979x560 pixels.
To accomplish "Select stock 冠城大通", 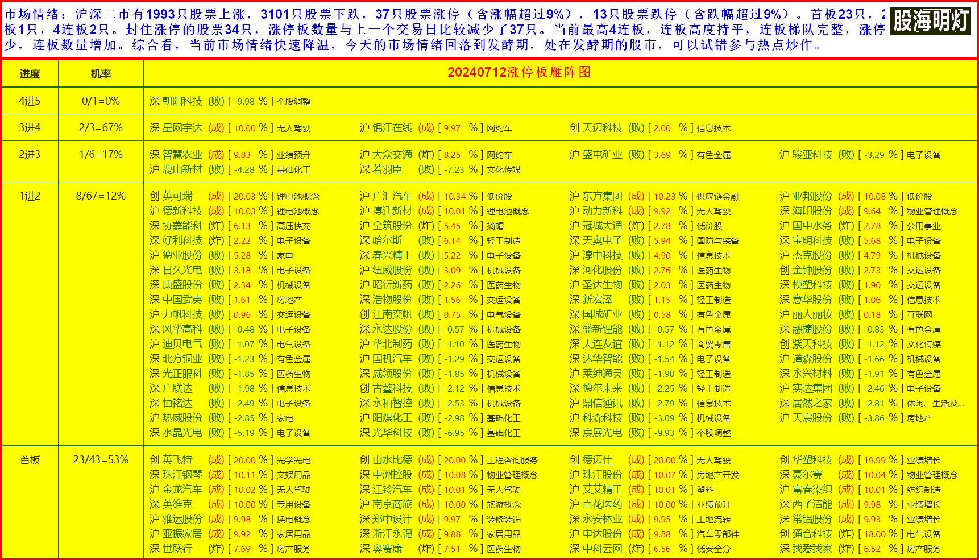I will (x=602, y=226).
